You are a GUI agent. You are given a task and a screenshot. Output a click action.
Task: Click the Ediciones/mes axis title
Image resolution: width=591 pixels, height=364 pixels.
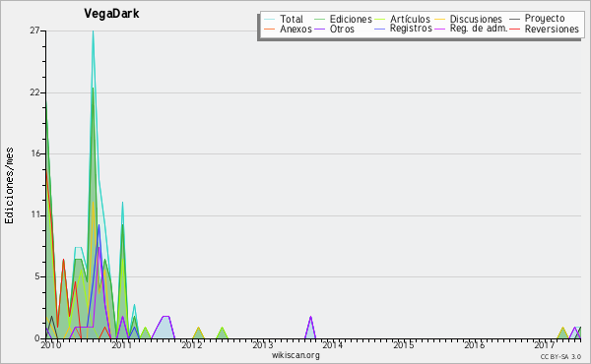coord(9,186)
